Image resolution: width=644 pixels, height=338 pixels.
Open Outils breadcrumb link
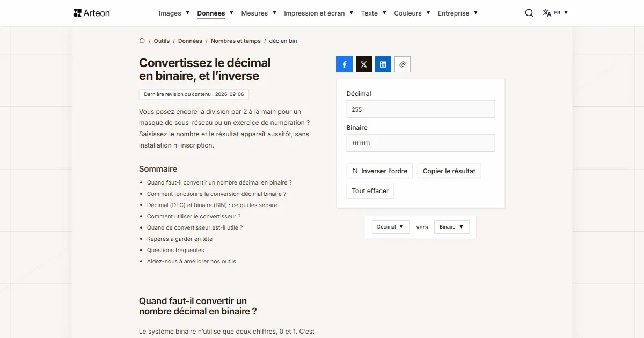click(x=162, y=41)
